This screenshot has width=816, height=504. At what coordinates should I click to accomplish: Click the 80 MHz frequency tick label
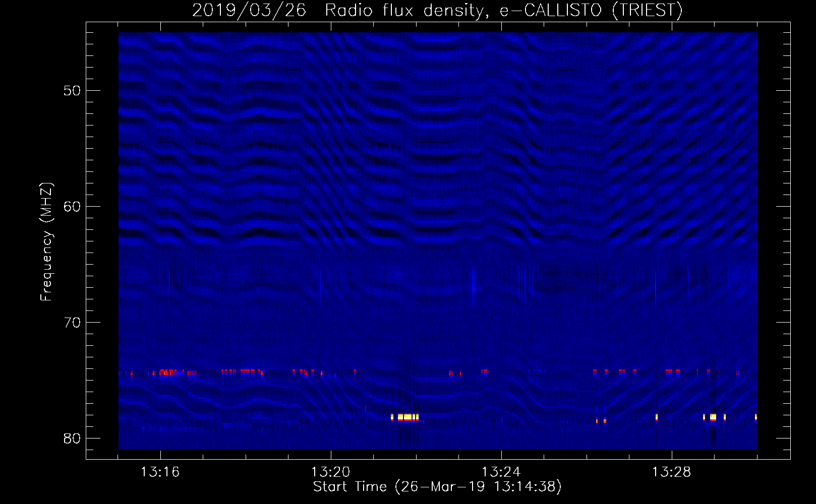click(72, 438)
